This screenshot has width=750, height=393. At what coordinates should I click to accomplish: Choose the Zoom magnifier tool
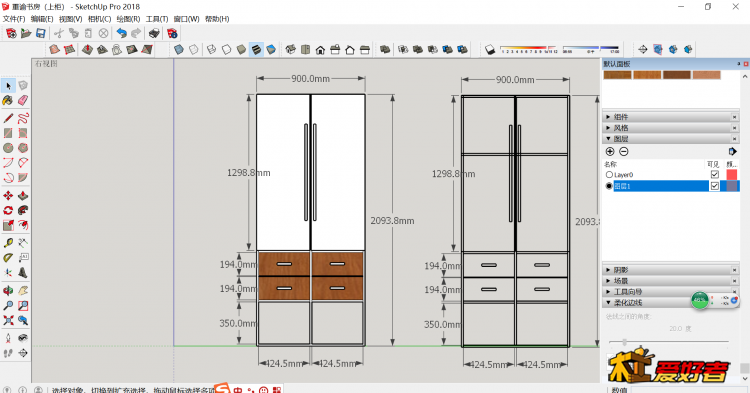tap(8, 306)
